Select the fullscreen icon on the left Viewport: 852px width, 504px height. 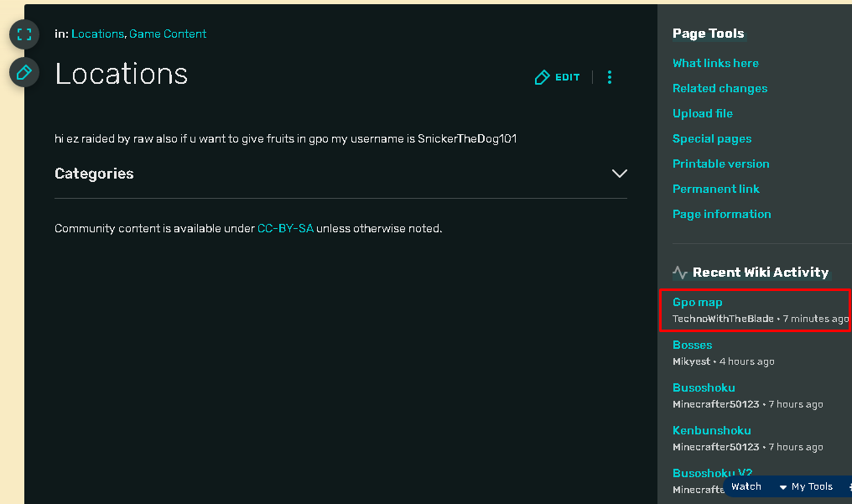(x=24, y=34)
